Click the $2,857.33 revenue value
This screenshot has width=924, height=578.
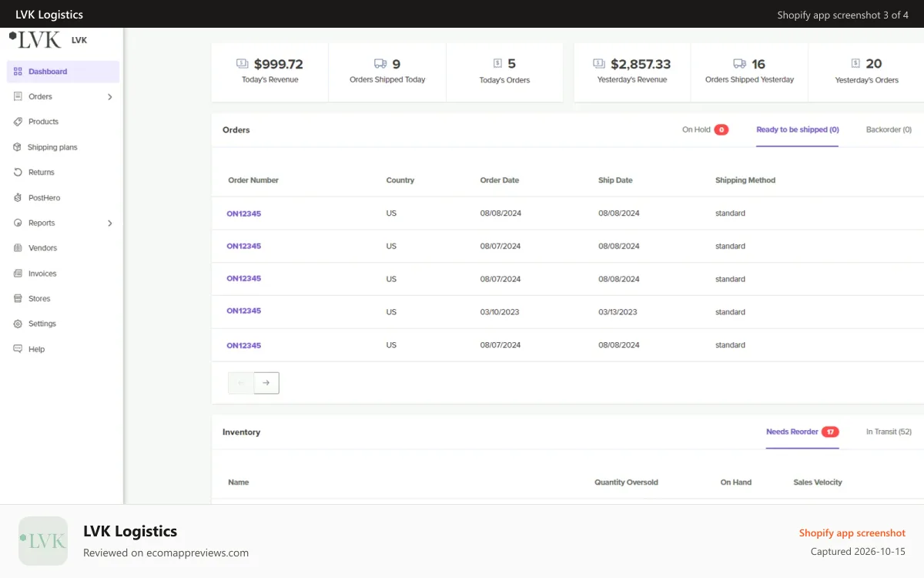click(x=641, y=64)
